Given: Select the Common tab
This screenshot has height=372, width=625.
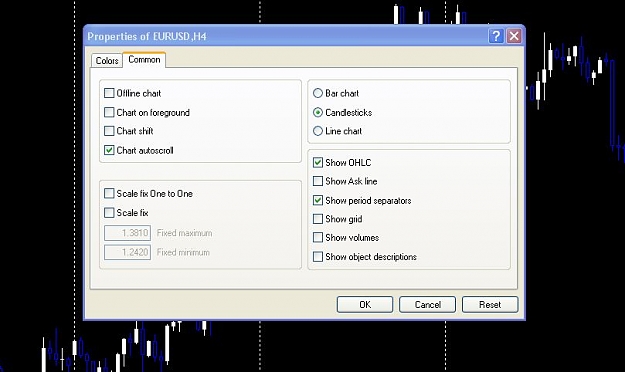Looking at the screenshot, I should pos(144,60).
